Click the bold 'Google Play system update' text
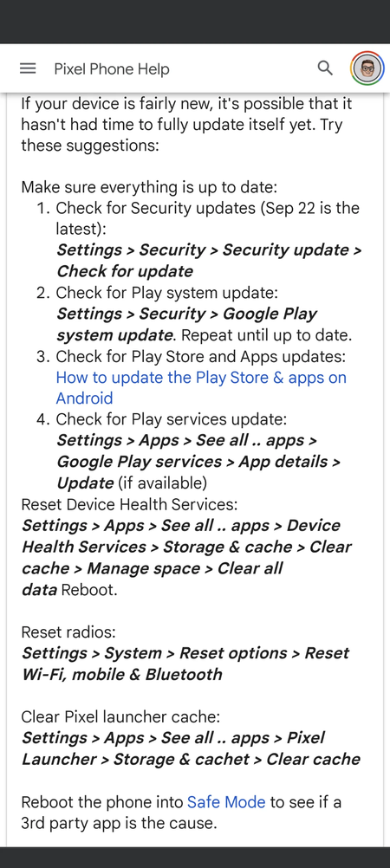The height and width of the screenshot is (868, 390). point(186,324)
